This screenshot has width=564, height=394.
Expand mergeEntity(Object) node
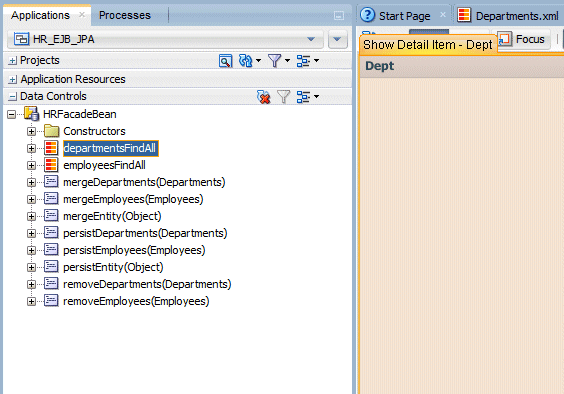point(31,216)
